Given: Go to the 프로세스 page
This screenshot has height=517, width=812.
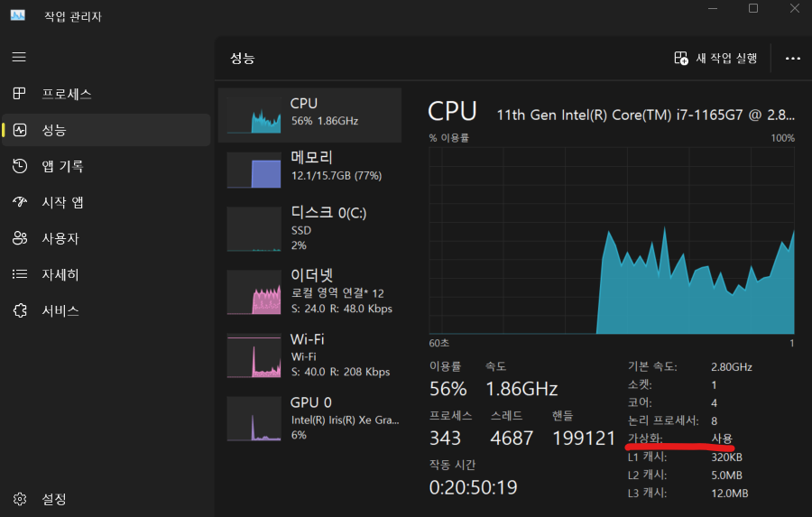Looking at the screenshot, I should click(67, 94).
